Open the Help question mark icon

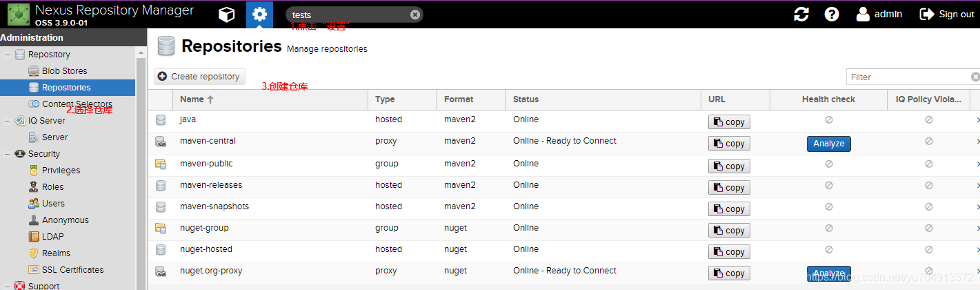click(832, 14)
